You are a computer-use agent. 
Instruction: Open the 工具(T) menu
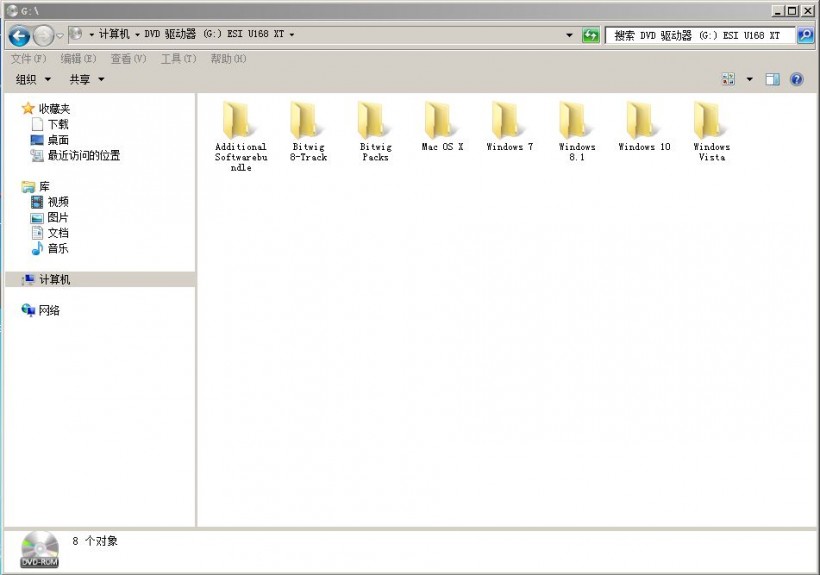click(178, 59)
